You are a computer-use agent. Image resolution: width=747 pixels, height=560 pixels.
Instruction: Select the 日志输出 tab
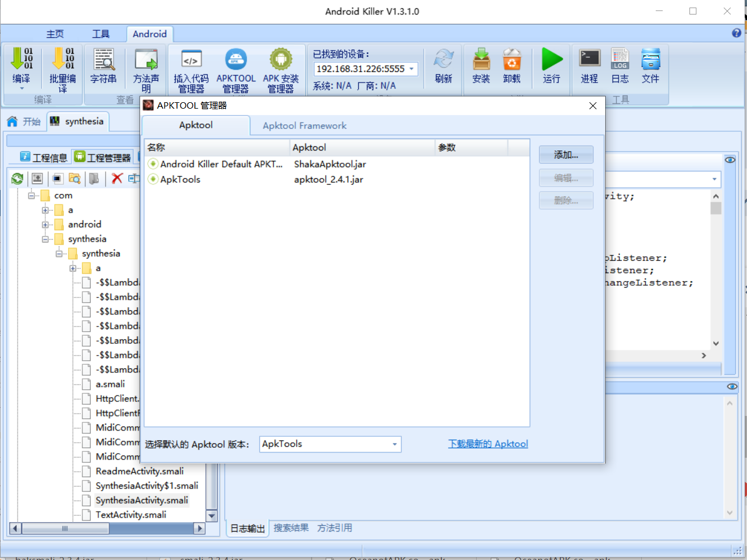click(248, 529)
